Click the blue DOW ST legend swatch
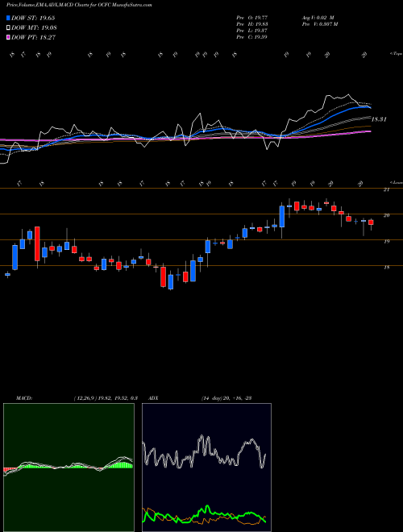 click(9, 18)
